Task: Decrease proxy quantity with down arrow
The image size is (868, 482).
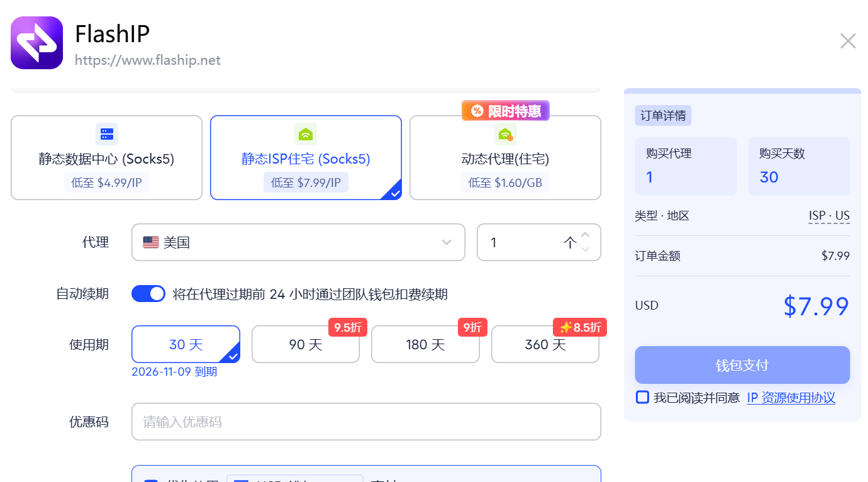Action: pyautogui.click(x=586, y=249)
